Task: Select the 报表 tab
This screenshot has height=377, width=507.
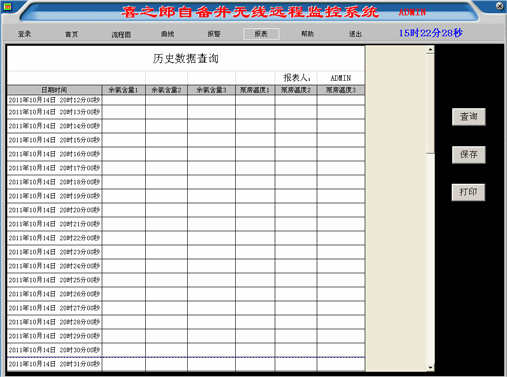Action: click(261, 34)
